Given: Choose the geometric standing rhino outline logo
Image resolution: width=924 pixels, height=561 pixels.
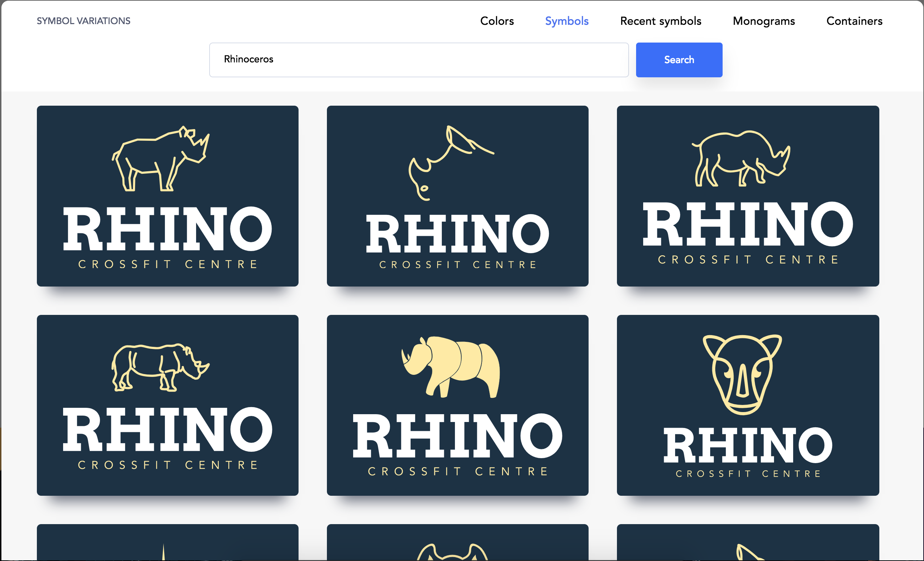Looking at the screenshot, I should pyautogui.click(x=167, y=196).
